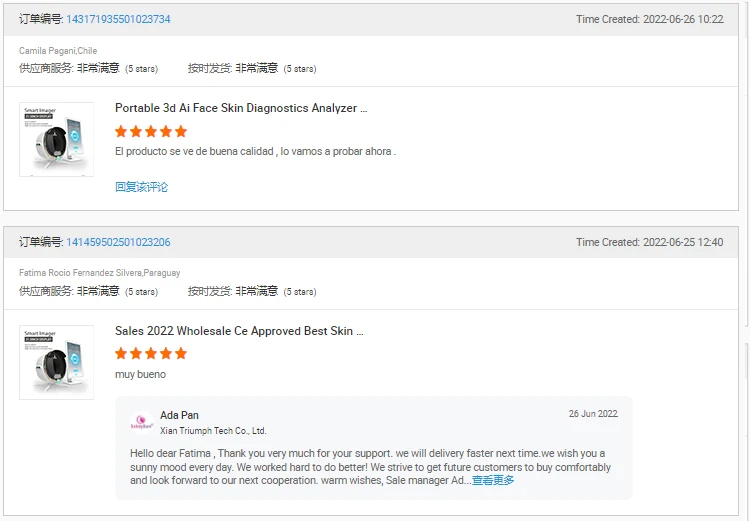The width and height of the screenshot is (750, 521).
Task: Click the fifth star of Camila's rating
Action: point(181,131)
